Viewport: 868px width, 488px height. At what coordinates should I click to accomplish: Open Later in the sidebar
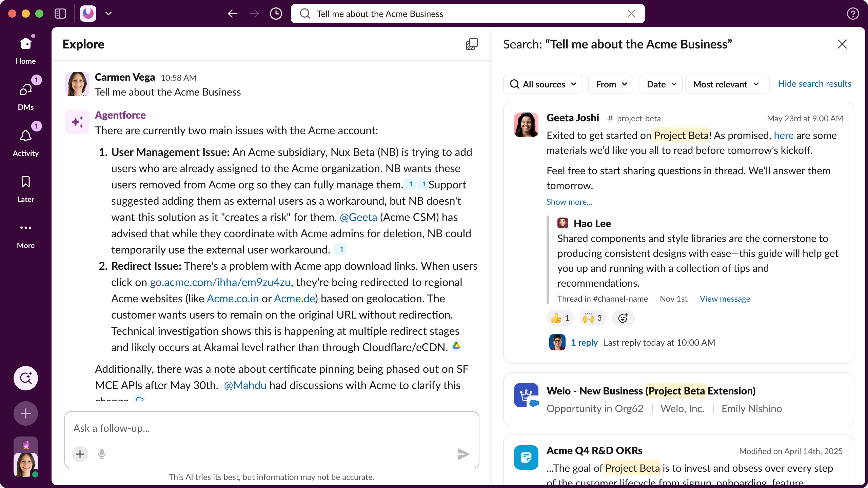[26, 189]
